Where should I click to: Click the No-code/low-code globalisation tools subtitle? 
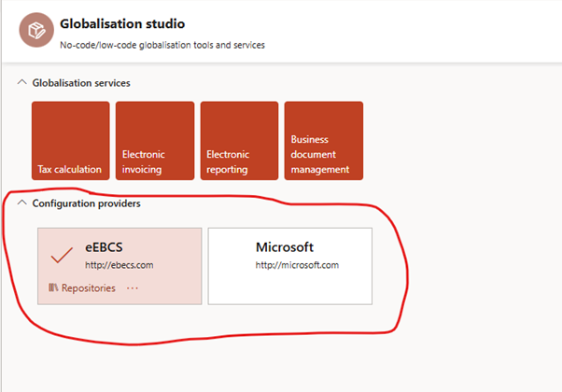click(162, 45)
